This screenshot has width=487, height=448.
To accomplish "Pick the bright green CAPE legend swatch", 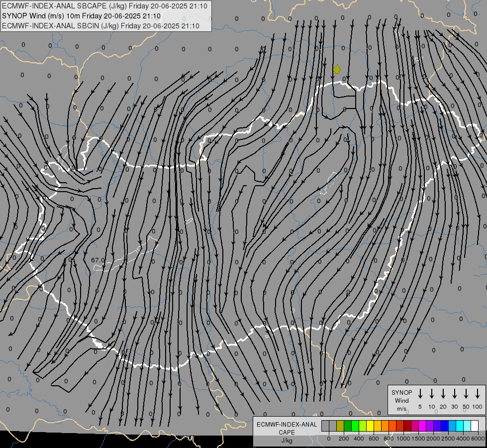I will coord(355,426).
